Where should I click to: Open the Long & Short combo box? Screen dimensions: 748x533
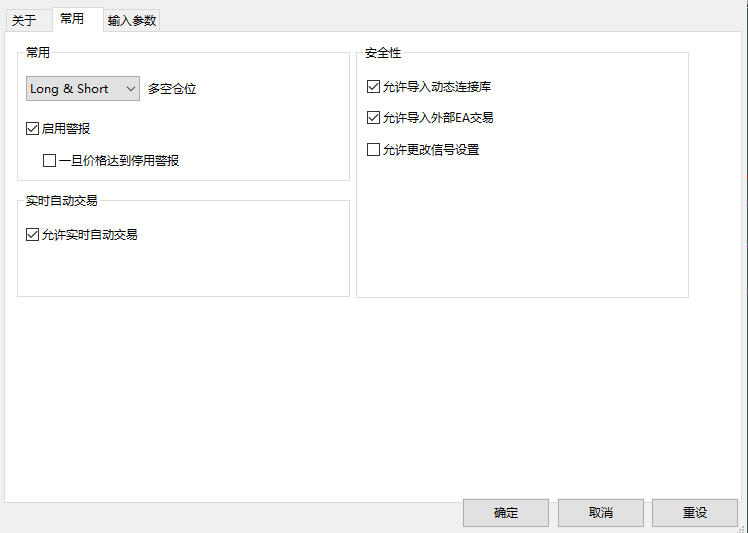pyautogui.click(x=82, y=89)
